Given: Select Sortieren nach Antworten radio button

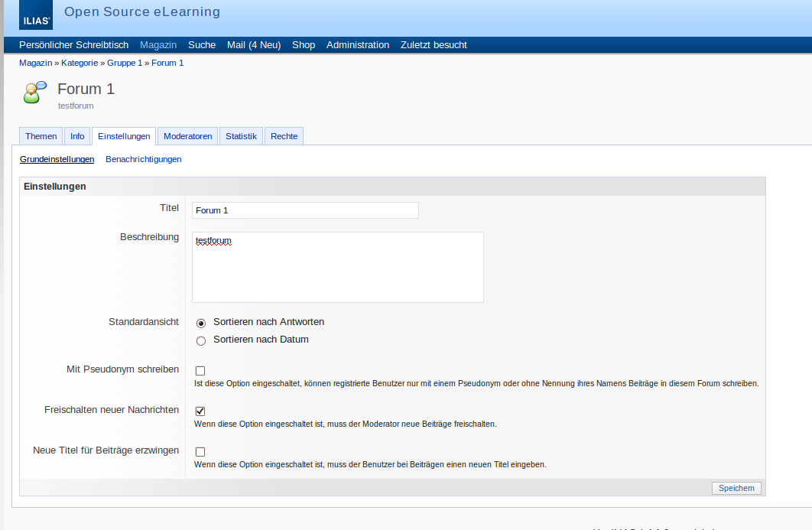Looking at the screenshot, I should tap(201, 323).
